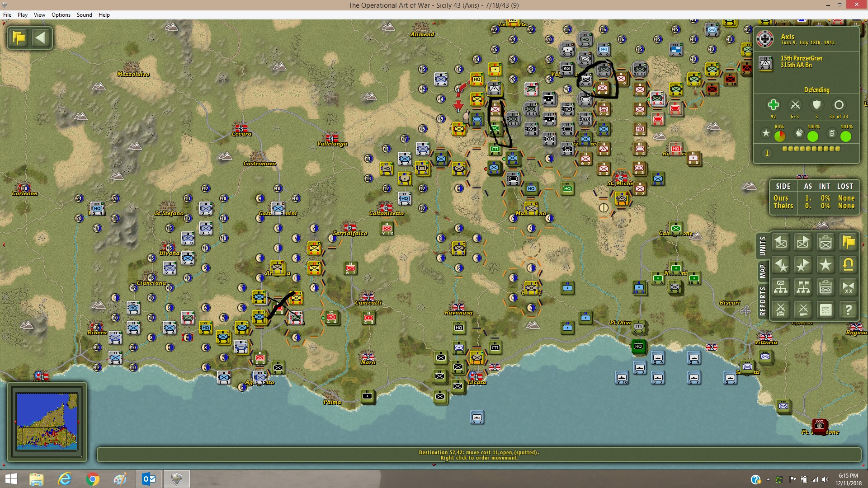Click the 15th PanzerGren unit name
This screenshot has height=488, width=868.
(801, 58)
